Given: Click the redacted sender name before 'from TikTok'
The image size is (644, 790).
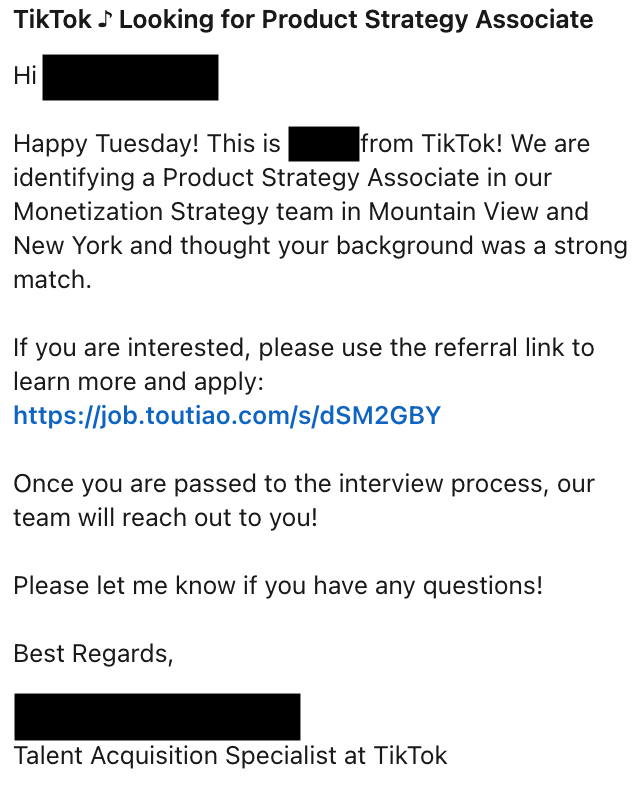Looking at the screenshot, I should [324, 144].
